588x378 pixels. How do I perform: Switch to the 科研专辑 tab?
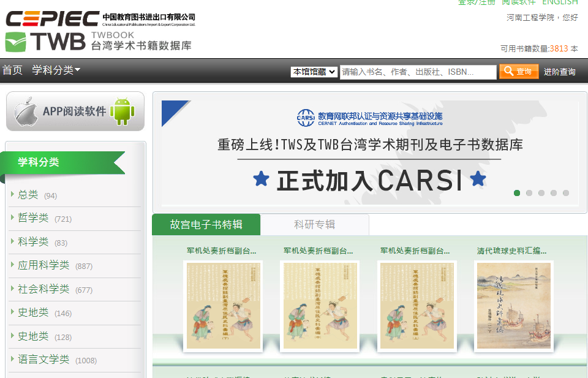[315, 225]
